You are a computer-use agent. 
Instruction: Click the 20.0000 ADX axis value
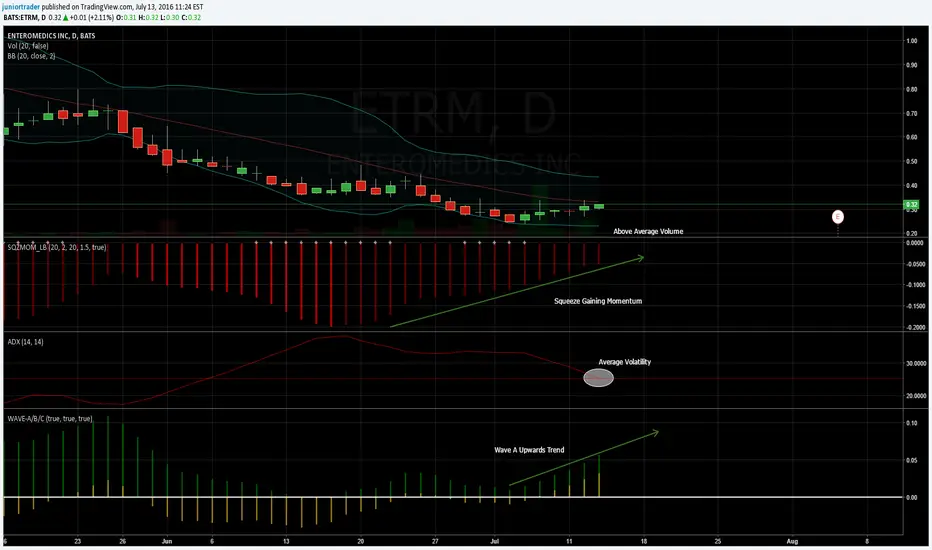pos(915,395)
